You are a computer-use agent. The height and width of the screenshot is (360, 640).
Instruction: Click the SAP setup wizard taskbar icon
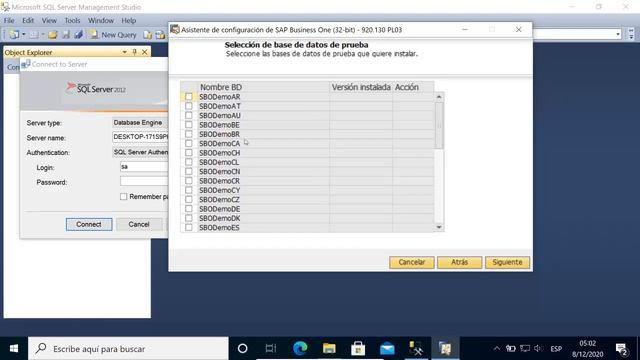445,349
